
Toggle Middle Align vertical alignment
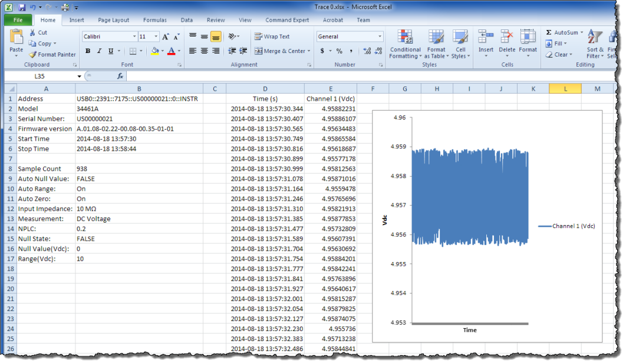pyautogui.click(x=205, y=37)
